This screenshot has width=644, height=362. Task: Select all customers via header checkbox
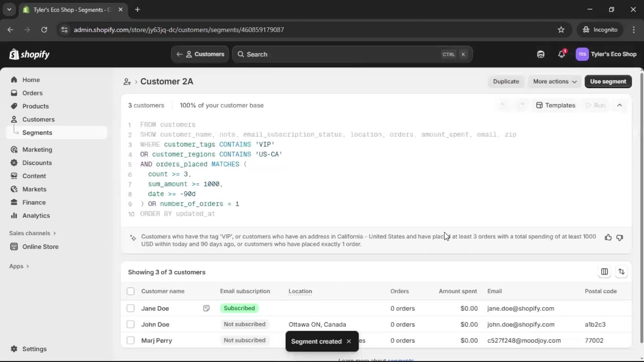[x=130, y=291]
